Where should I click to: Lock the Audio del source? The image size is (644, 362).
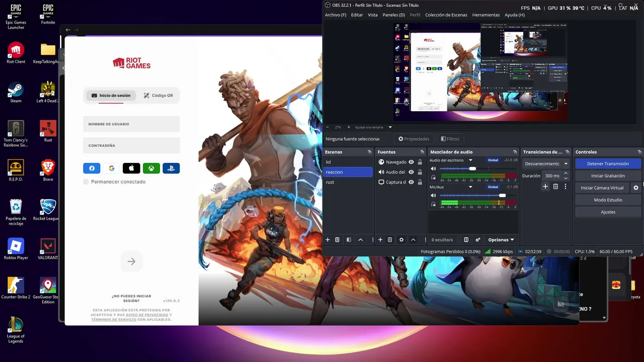pos(420,172)
